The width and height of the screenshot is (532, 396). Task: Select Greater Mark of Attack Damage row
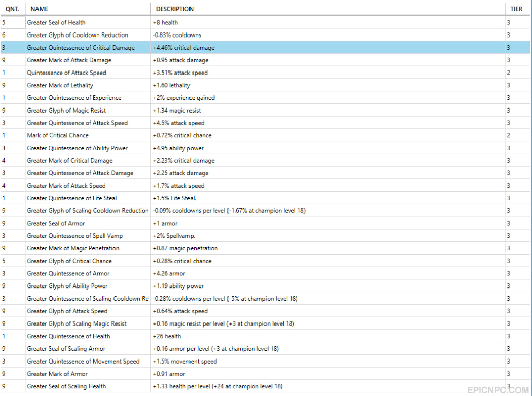[x=265, y=60]
